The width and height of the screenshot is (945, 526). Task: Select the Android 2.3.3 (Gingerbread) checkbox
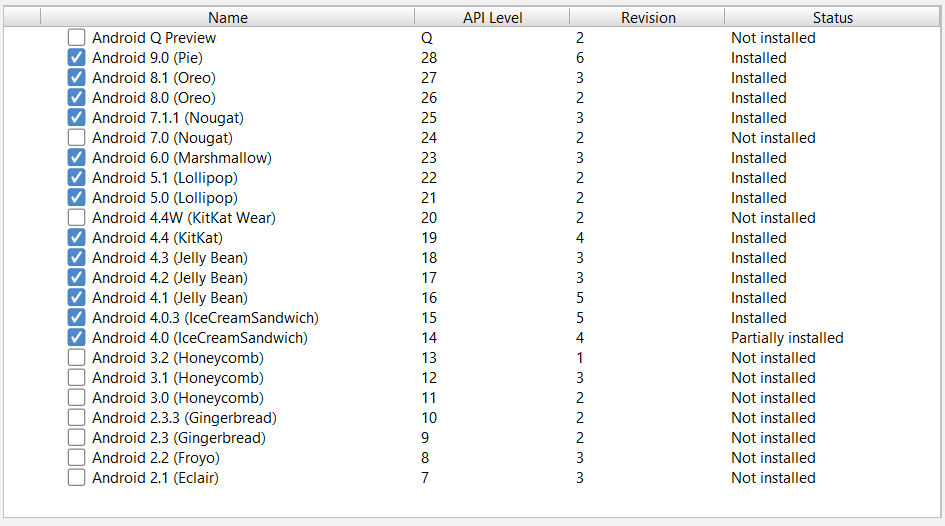point(76,418)
